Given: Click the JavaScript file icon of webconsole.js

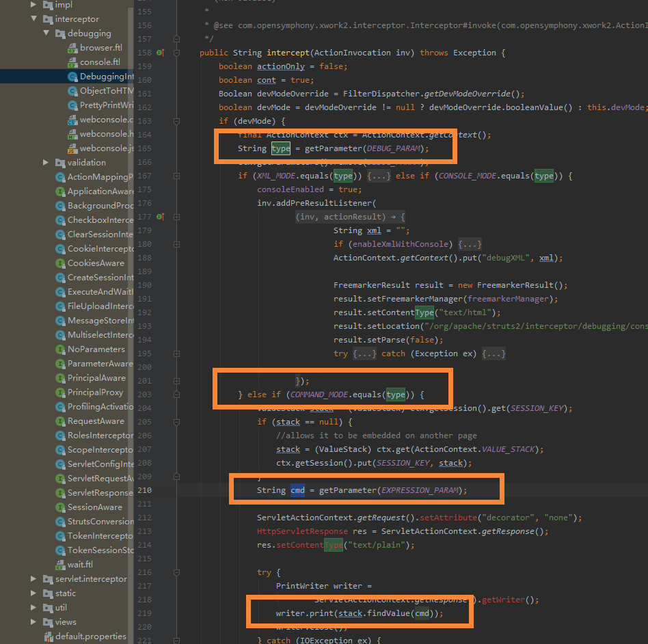Looking at the screenshot, I should 72,148.
